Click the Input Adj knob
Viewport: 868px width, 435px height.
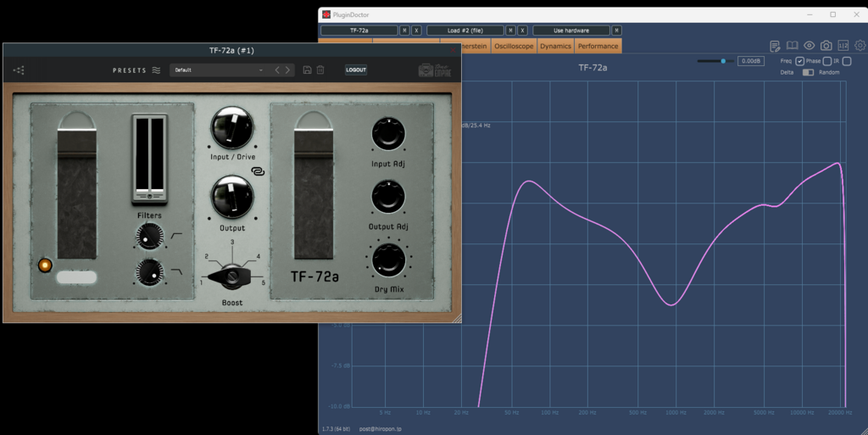[x=388, y=134]
